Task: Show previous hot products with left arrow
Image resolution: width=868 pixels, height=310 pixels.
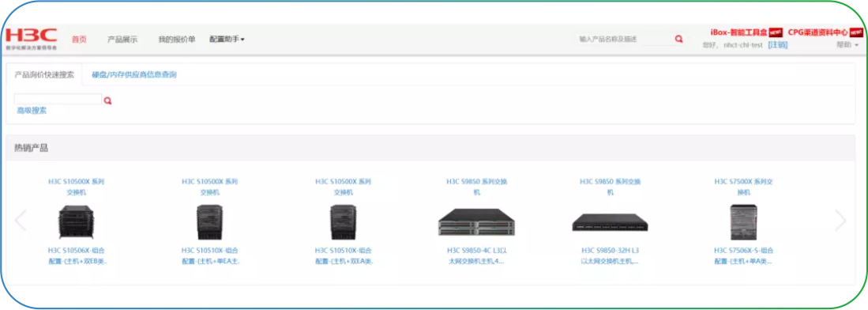Action: click(21, 220)
